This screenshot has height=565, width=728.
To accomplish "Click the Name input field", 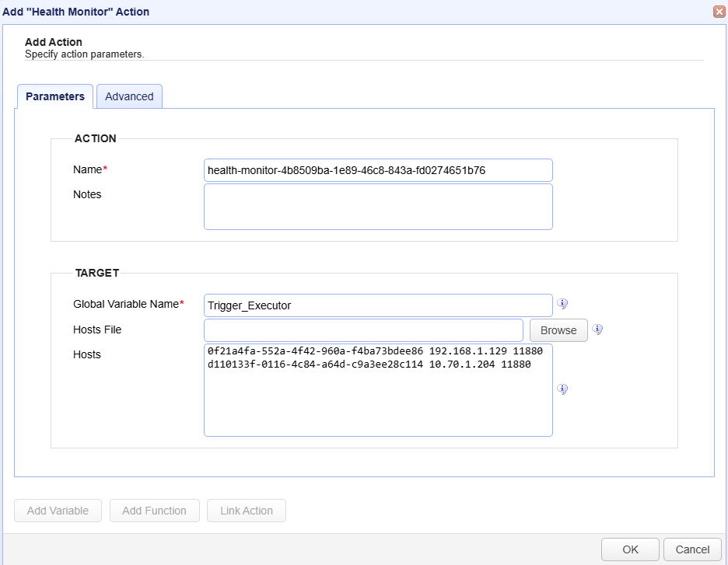I will point(378,170).
